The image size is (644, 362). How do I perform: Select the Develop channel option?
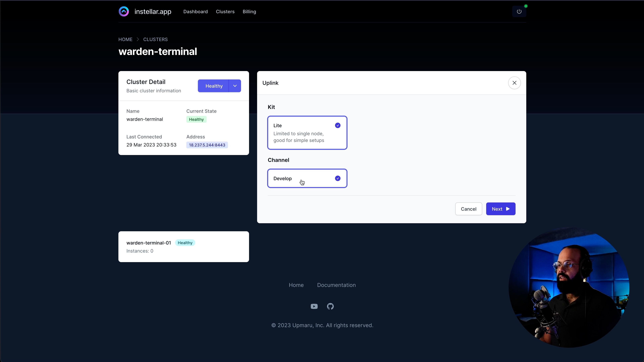(x=307, y=178)
